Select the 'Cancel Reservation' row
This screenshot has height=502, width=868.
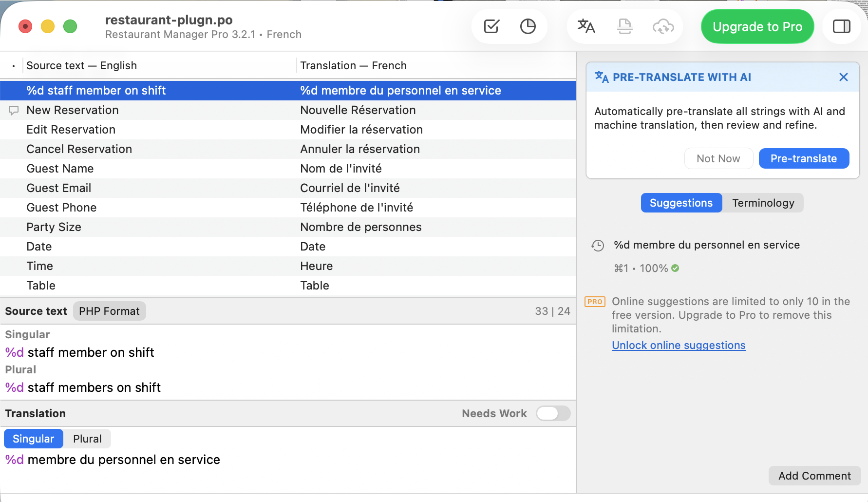pyautogui.click(x=288, y=149)
